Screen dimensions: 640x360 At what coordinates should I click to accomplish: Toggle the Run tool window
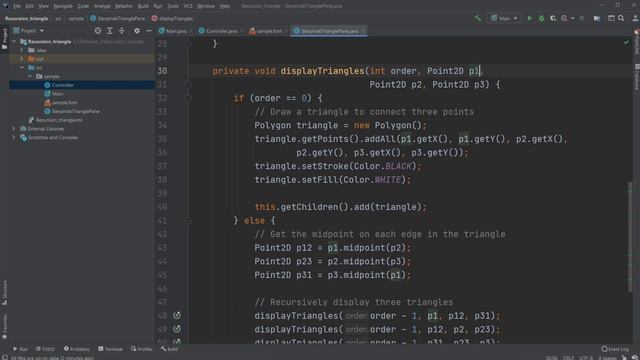[20, 349]
